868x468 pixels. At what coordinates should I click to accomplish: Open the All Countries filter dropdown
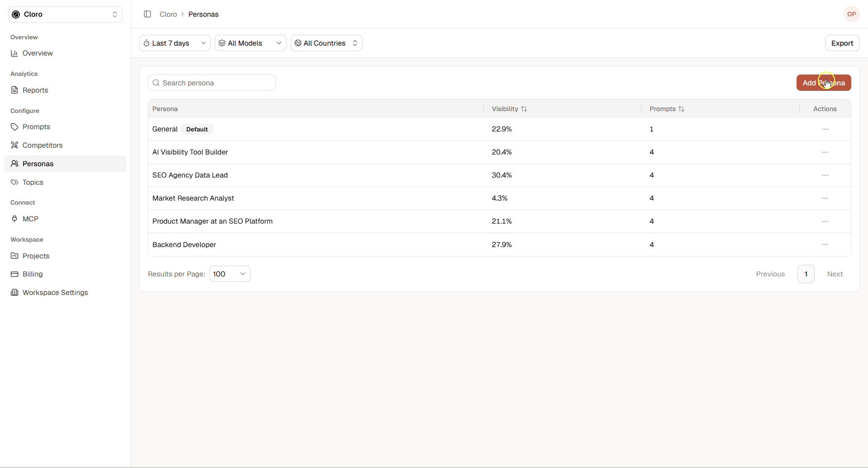(326, 43)
